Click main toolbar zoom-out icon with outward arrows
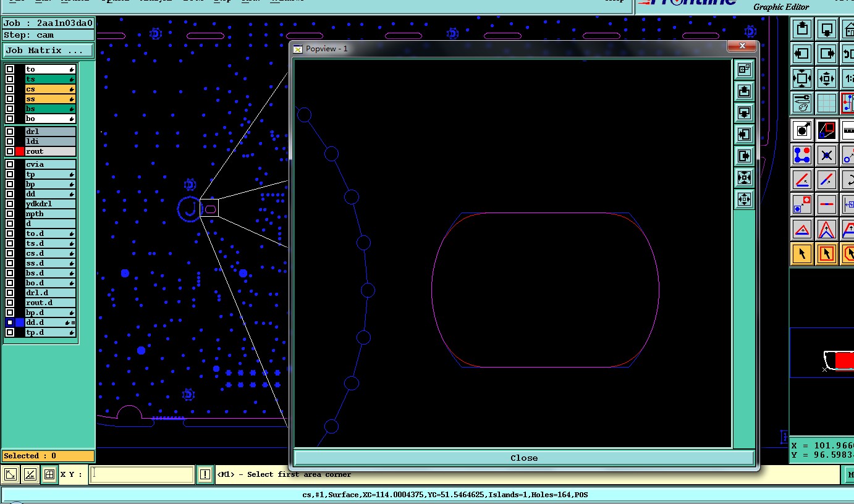The width and height of the screenshot is (854, 504). click(827, 78)
